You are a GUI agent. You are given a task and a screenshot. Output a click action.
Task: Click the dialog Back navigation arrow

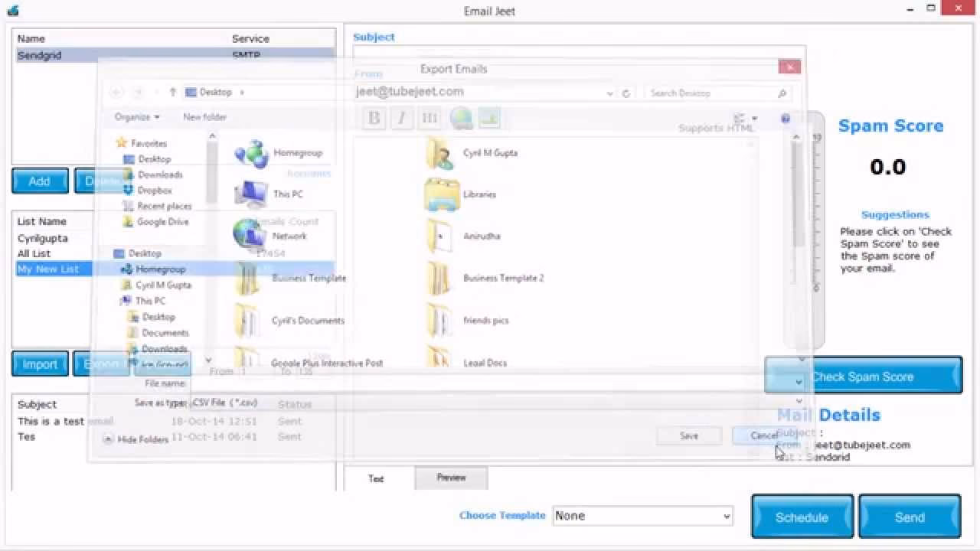116,92
